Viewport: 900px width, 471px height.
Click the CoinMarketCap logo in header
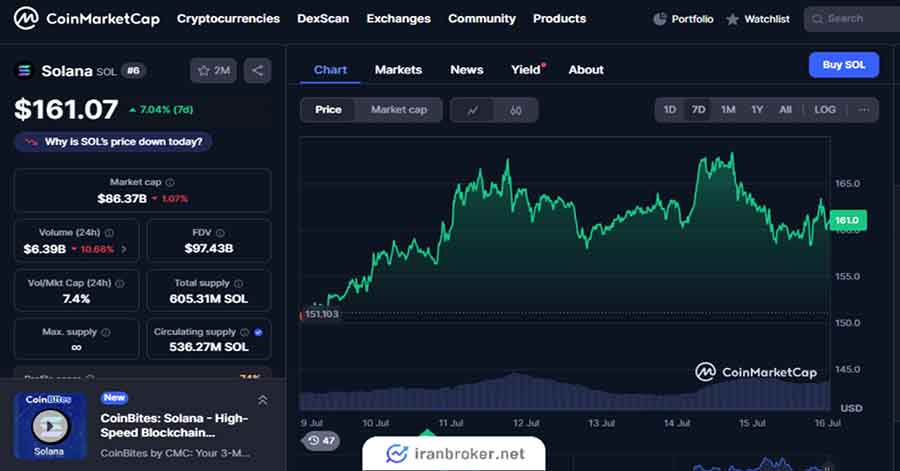click(x=87, y=18)
